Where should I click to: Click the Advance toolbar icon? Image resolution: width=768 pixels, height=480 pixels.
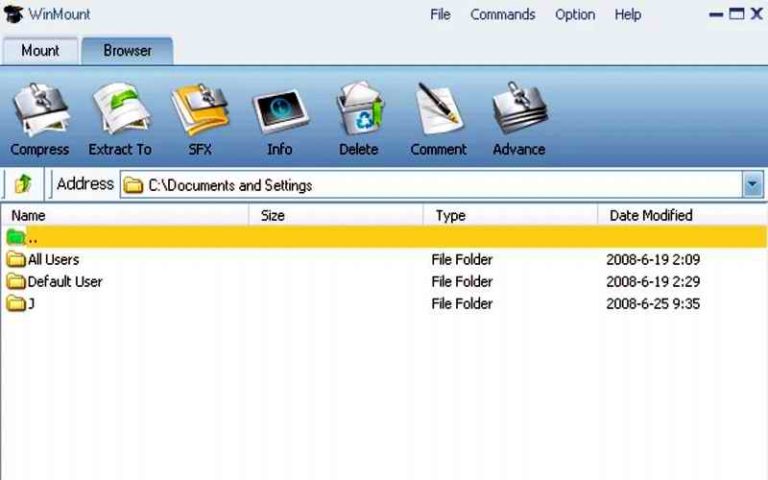[x=518, y=112]
